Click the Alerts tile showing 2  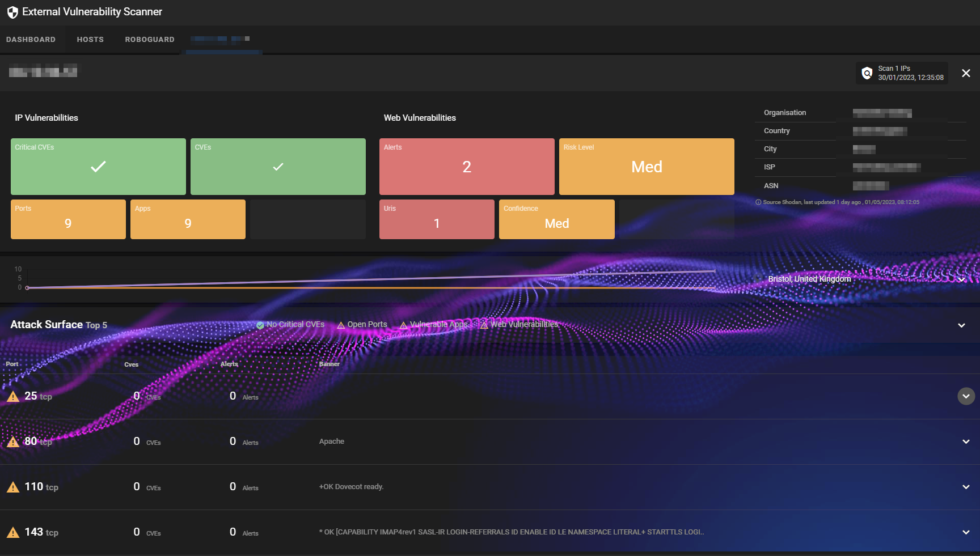click(x=467, y=167)
